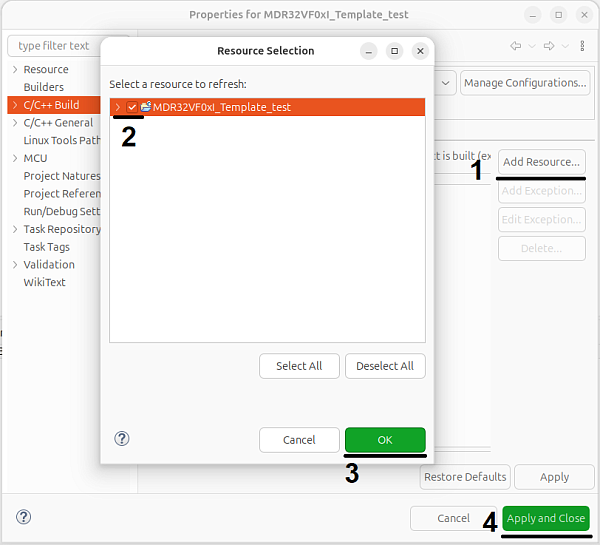
Task: Select Builders in the properties tree
Action: [x=44, y=87]
